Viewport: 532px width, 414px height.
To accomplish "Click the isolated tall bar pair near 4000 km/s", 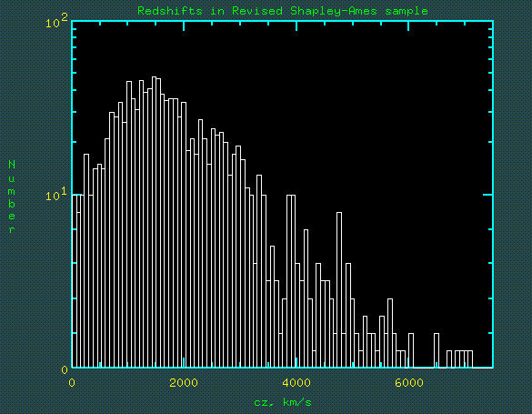I will point(291,281).
